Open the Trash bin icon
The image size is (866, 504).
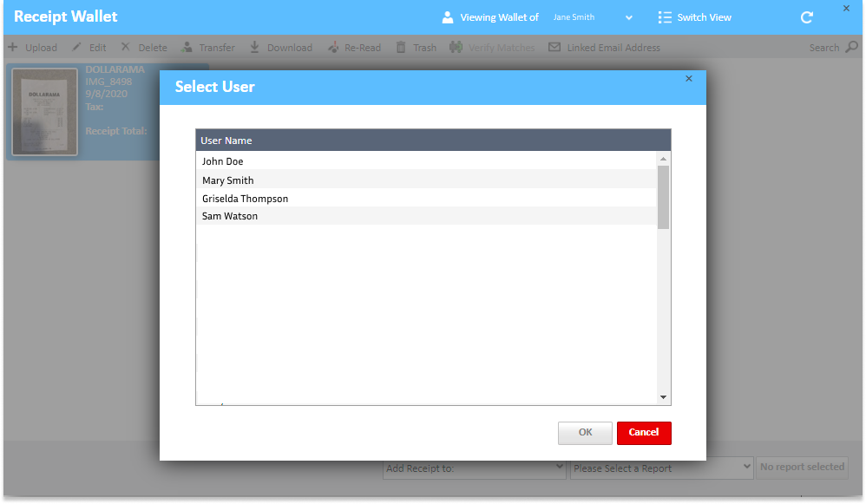[401, 47]
